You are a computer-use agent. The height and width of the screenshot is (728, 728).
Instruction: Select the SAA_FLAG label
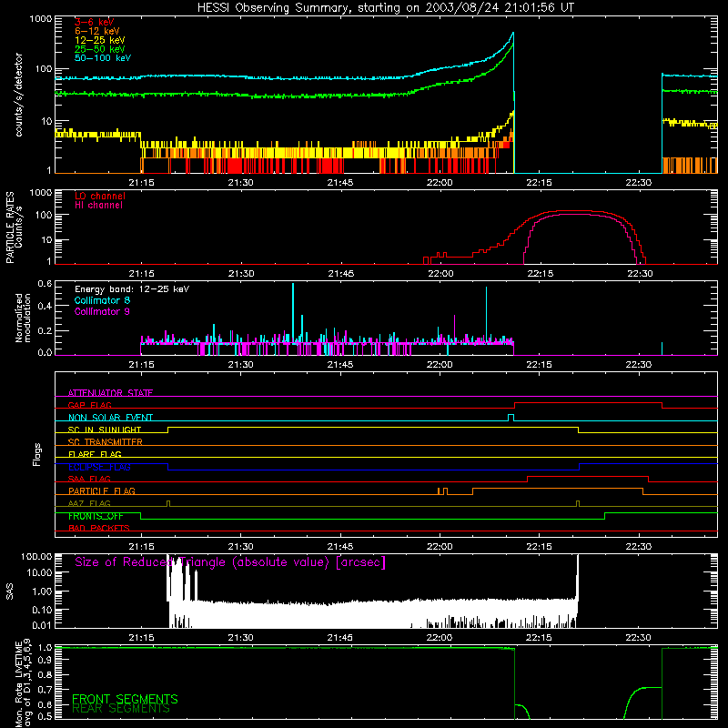[89, 479]
